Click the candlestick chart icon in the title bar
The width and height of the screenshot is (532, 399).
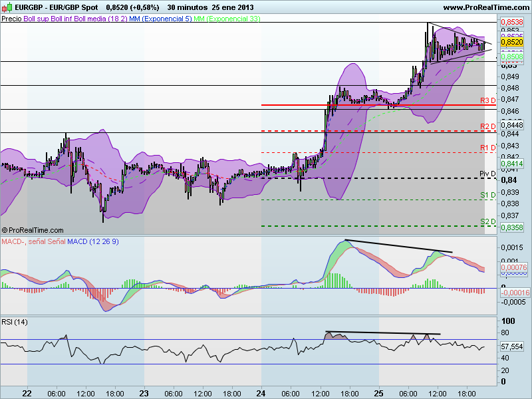pos(7,7)
